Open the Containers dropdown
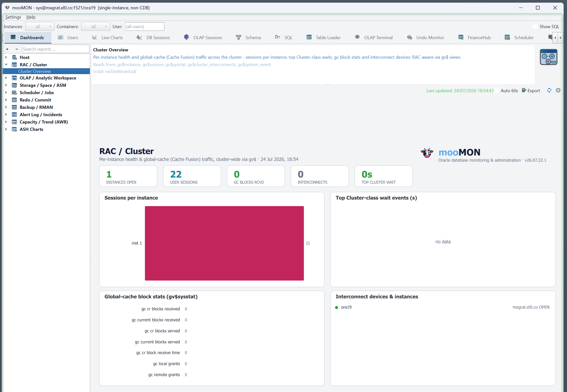Viewport: 567px width, 392px height. coord(96,26)
